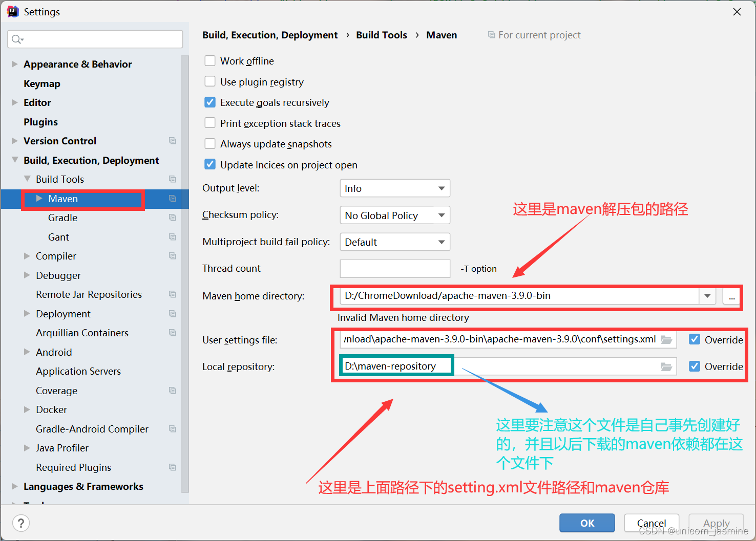
Task: Click Build, Execution, Deployment breadcrumb
Action: (x=270, y=35)
